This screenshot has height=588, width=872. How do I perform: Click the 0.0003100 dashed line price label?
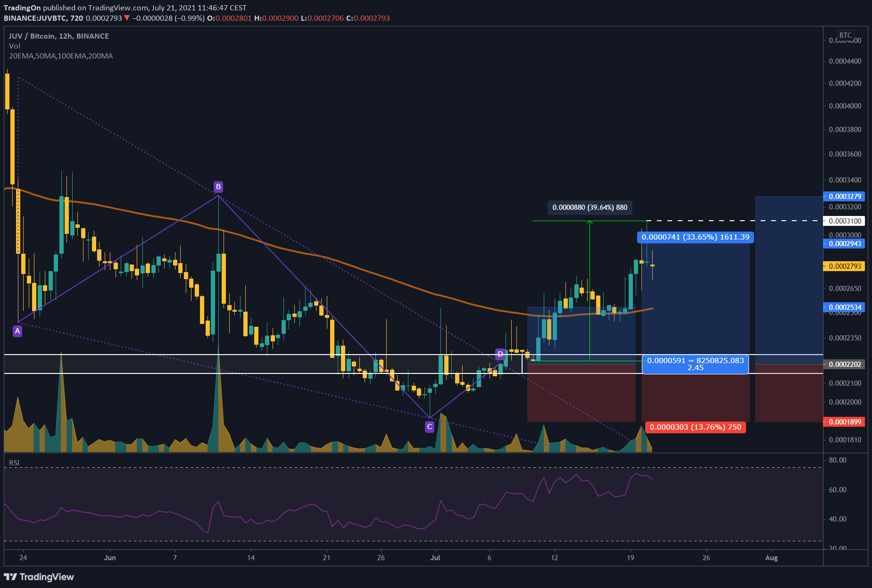[844, 221]
